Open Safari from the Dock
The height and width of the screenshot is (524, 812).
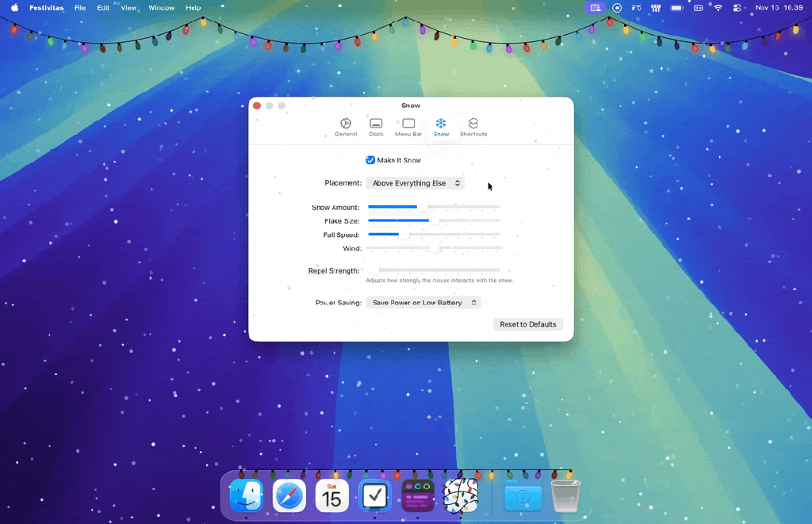pyautogui.click(x=289, y=495)
